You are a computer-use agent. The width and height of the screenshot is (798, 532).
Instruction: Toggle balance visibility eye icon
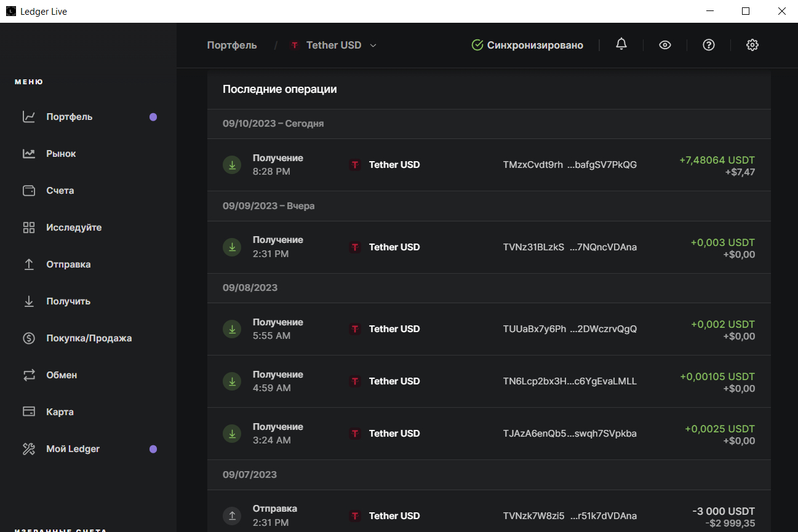coord(665,45)
